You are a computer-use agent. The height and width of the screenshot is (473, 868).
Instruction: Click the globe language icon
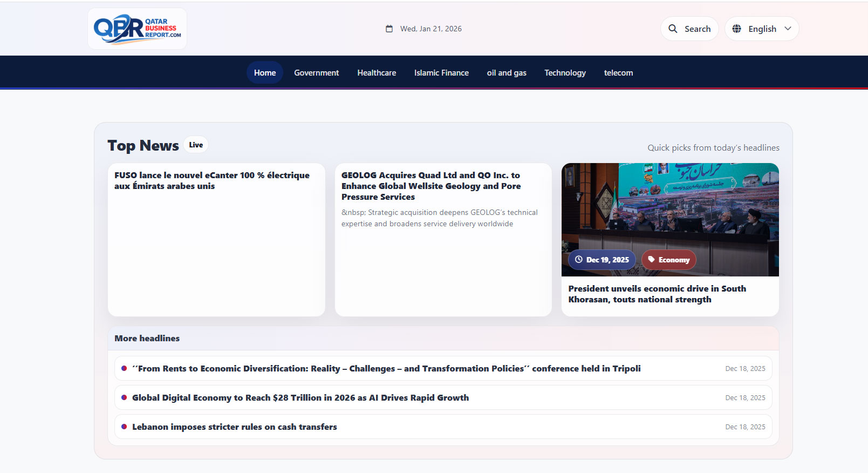tap(736, 29)
